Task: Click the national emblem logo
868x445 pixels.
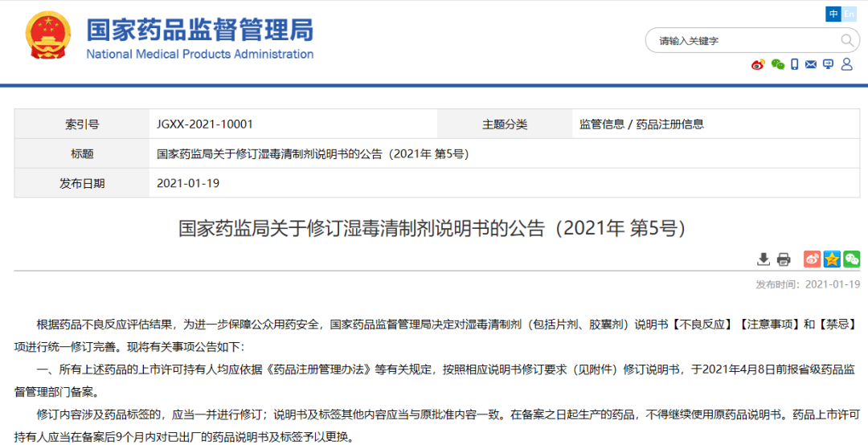Action: click(x=47, y=36)
